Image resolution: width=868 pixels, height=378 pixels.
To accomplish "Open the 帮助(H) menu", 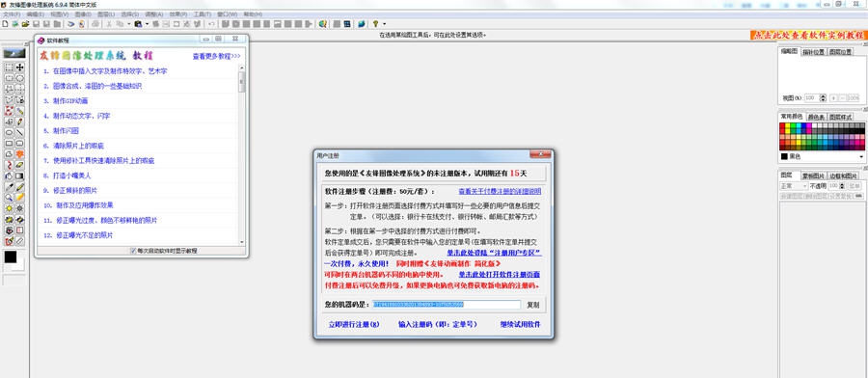I will [x=253, y=13].
